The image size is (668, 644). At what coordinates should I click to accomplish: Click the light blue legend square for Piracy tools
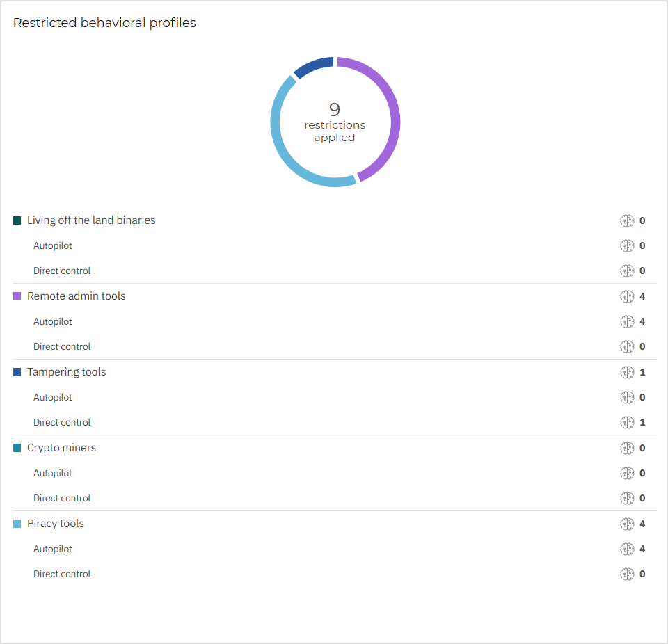[17, 523]
